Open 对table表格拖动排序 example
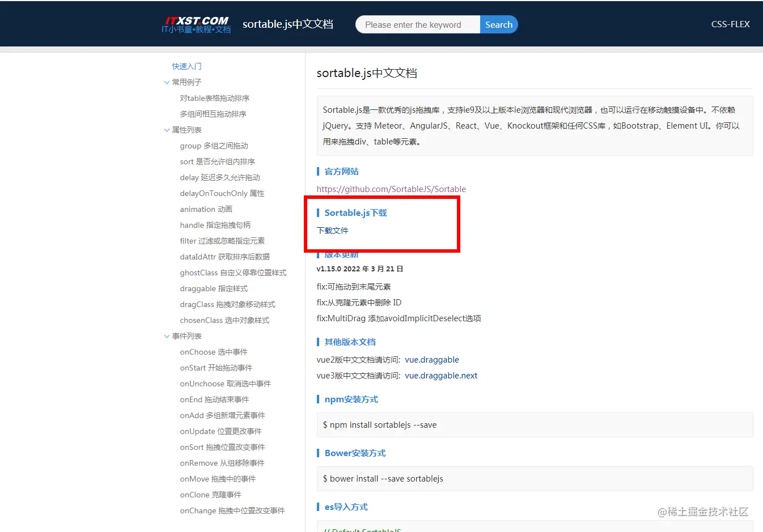The height and width of the screenshot is (532, 763). coord(215,98)
